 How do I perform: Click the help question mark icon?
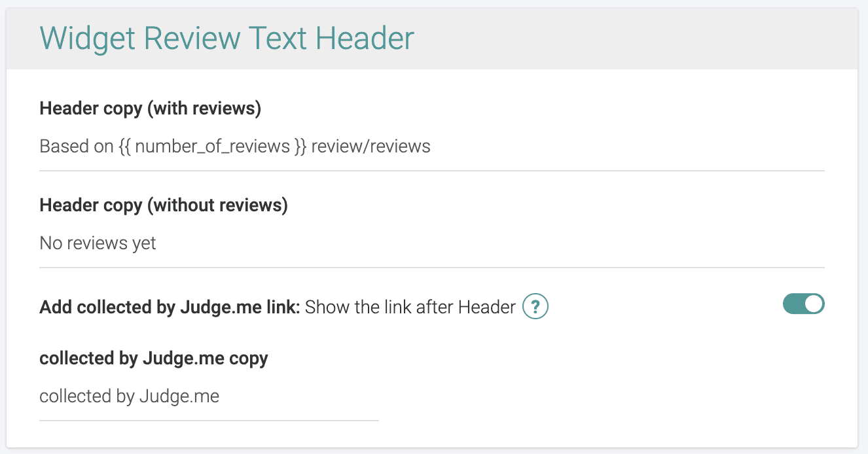pos(535,306)
